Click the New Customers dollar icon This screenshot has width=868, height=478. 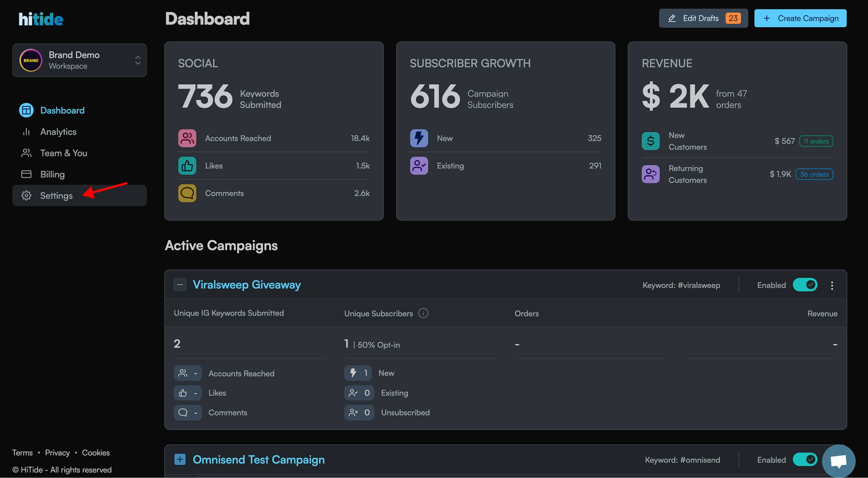[x=650, y=141]
